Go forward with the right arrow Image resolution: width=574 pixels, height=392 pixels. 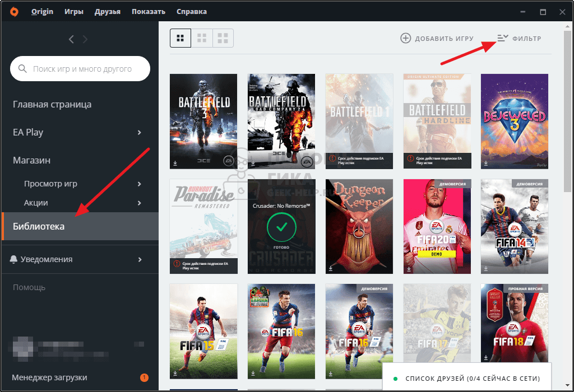[85, 39]
